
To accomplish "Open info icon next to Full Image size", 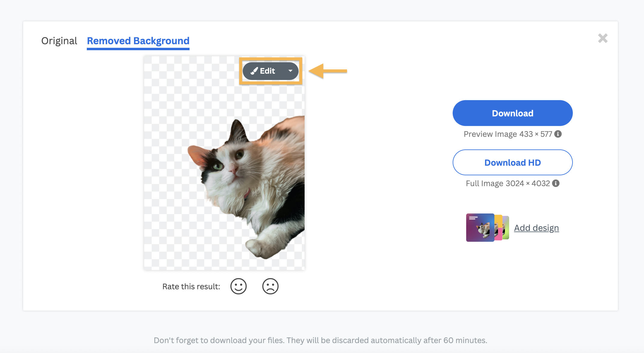I will (x=556, y=183).
